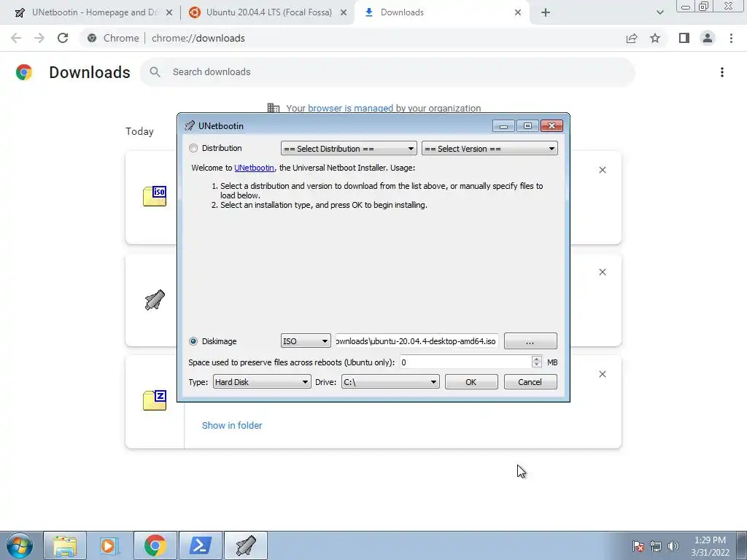Screen dimensions: 747x560
Task: Remove the zip download entry from list
Action: click(603, 374)
